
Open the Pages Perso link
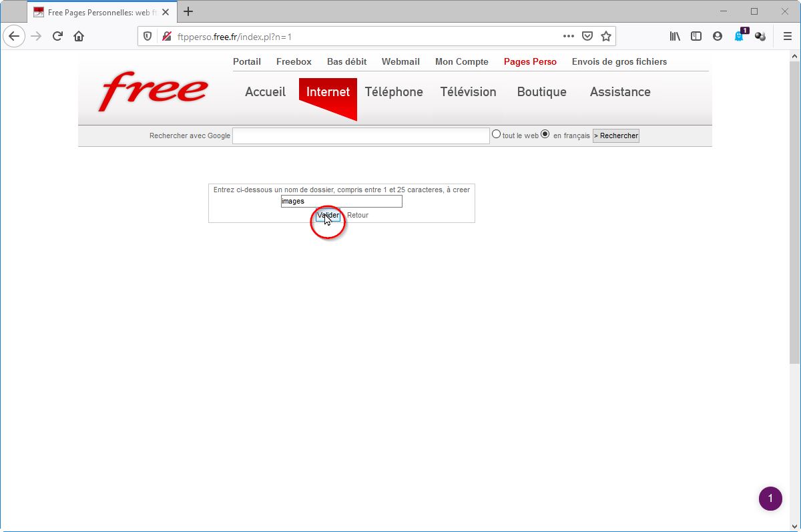click(x=530, y=61)
